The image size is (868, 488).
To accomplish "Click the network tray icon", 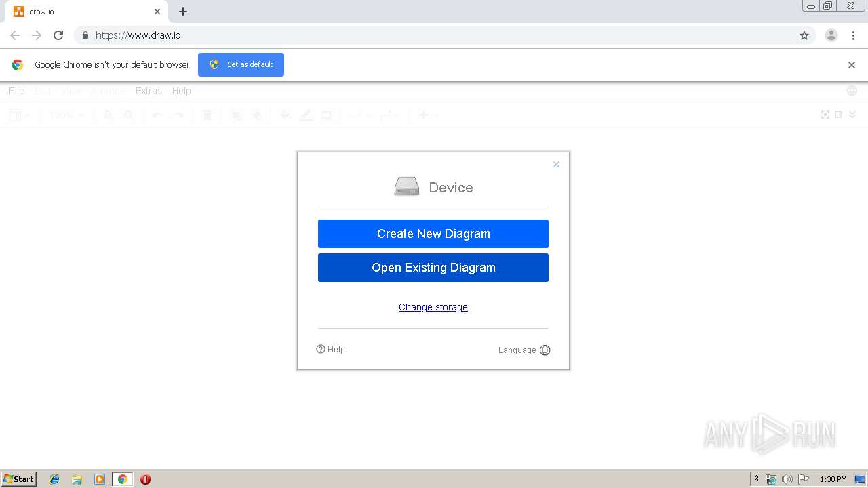I will coord(771,479).
